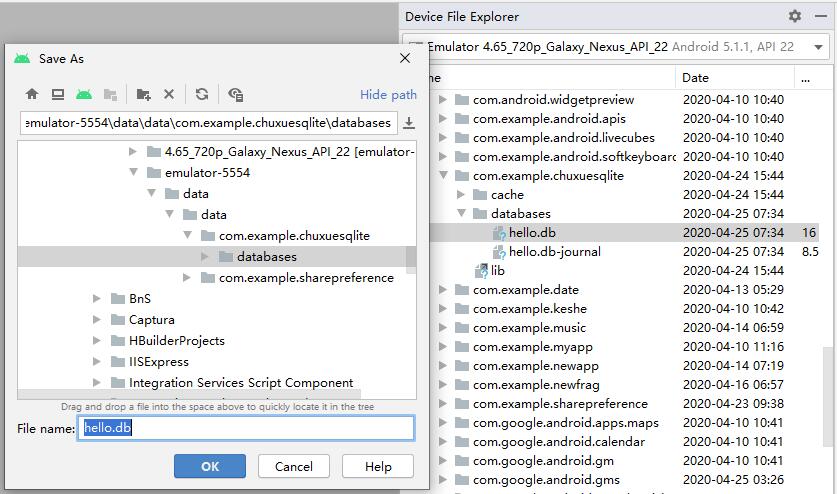837x494 pixels.
Task: Go to Home directory in toolbar
Action: 32,94
